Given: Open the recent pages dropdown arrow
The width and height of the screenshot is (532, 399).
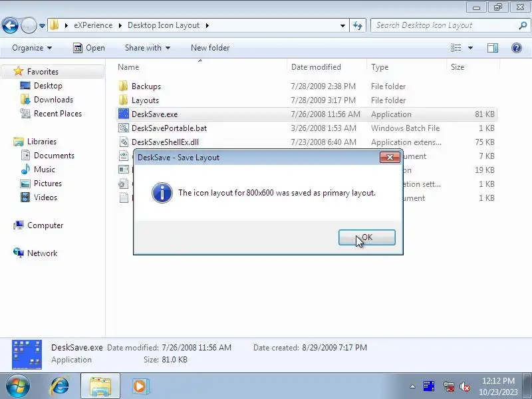Looking at the screenshot, I should coord(42,25).
